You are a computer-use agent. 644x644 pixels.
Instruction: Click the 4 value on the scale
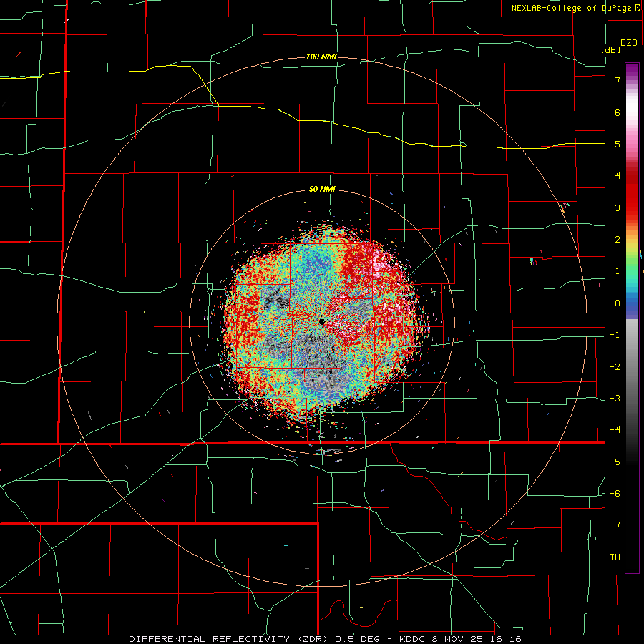pos(618,176)
